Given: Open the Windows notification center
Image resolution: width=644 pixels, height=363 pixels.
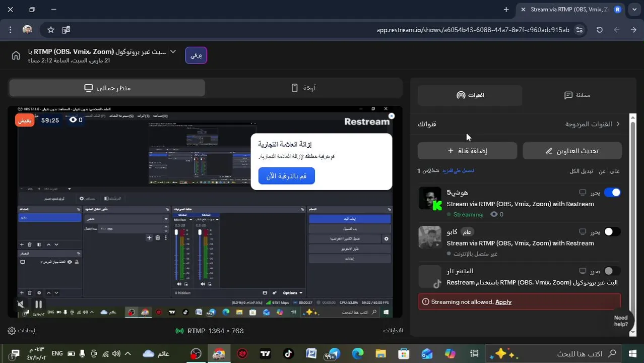Looking at the screenshot, I should point(15,354).
